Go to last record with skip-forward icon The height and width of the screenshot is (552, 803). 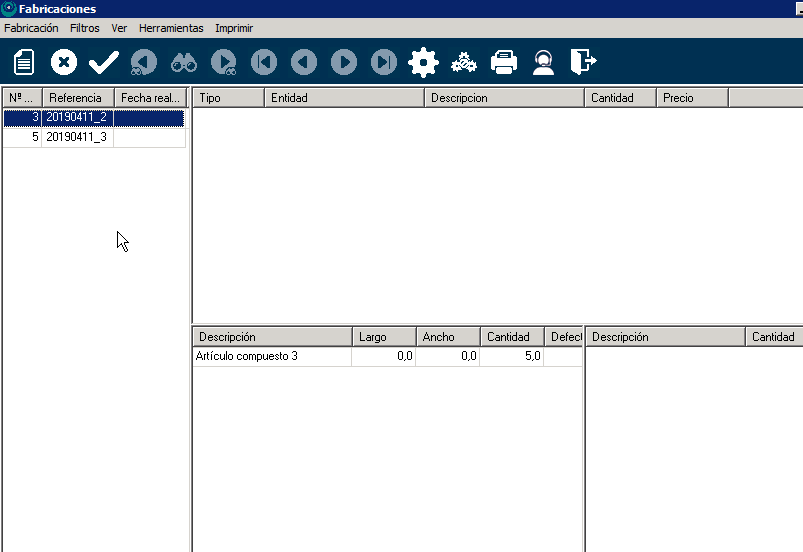pos(384,63)
